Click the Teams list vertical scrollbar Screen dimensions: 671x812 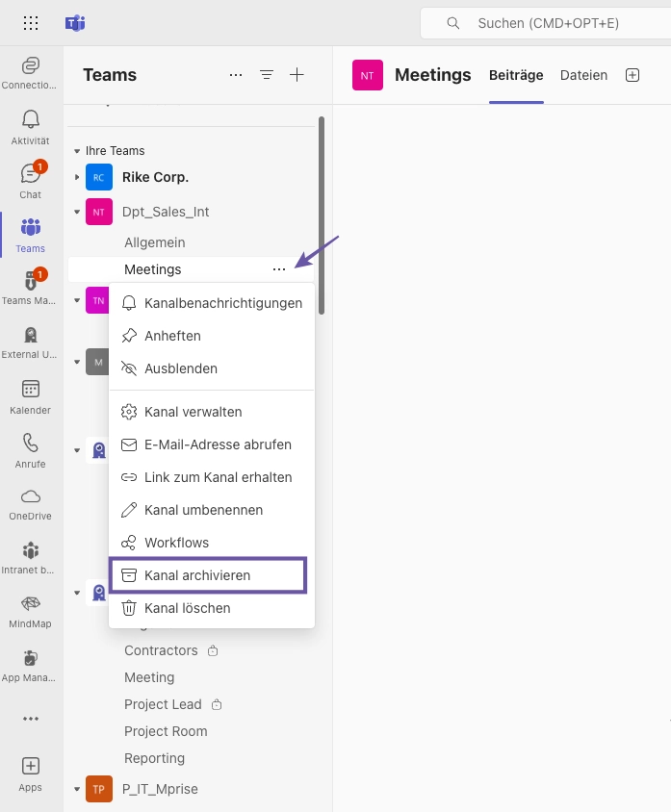point(322,214)
